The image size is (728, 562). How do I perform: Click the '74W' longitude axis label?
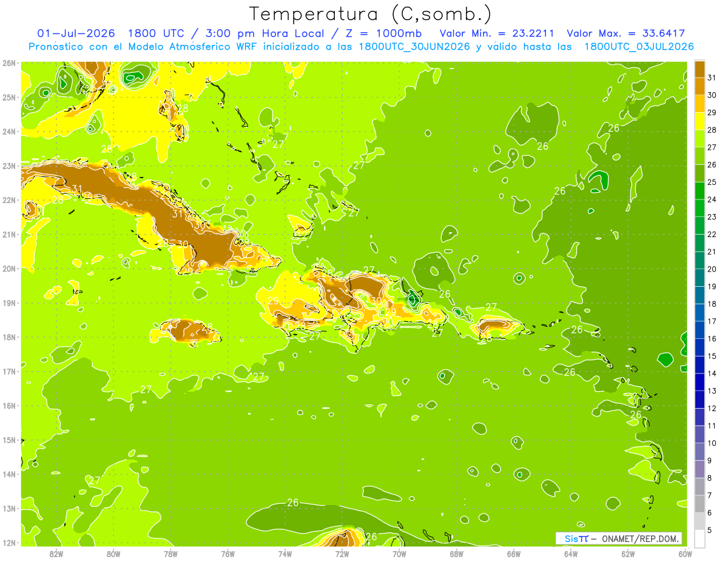coord(285,554)
